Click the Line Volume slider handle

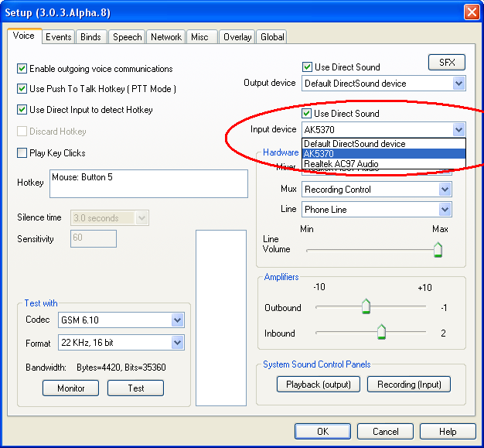coord(438,249)
